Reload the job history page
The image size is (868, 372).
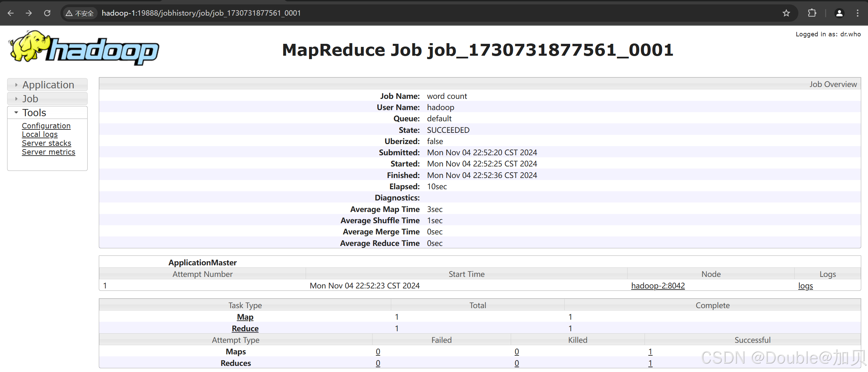tap(47, 13)
